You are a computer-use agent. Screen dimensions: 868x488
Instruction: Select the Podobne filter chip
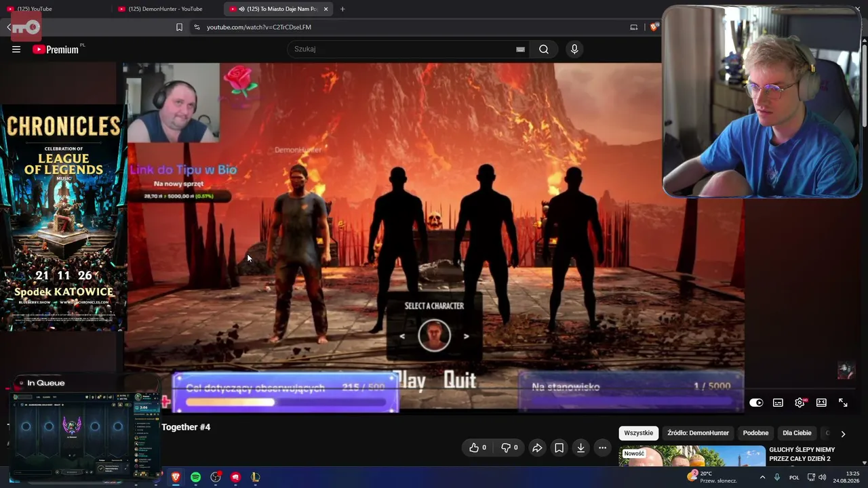coord(755,433)
